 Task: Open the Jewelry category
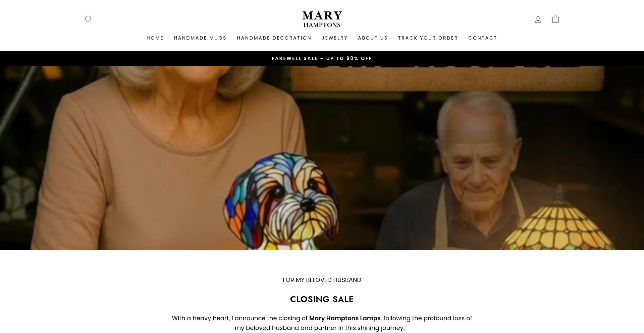point(335,38)
